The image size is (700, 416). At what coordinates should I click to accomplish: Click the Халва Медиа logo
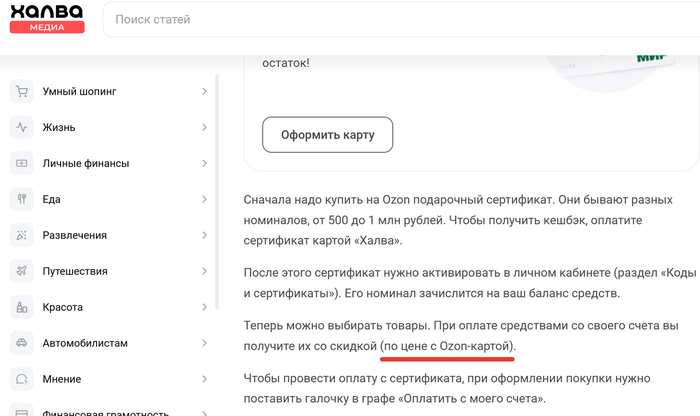[47, 19]
